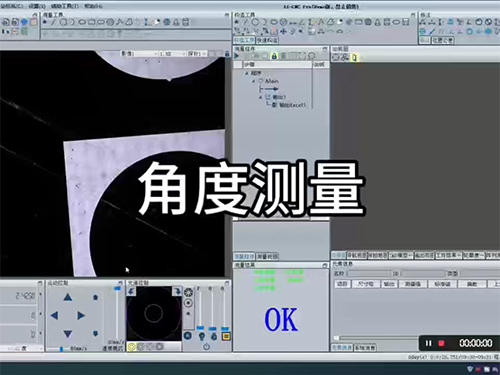Select the rectangle measure tool
500x375 pixels.
click(91, 22)
